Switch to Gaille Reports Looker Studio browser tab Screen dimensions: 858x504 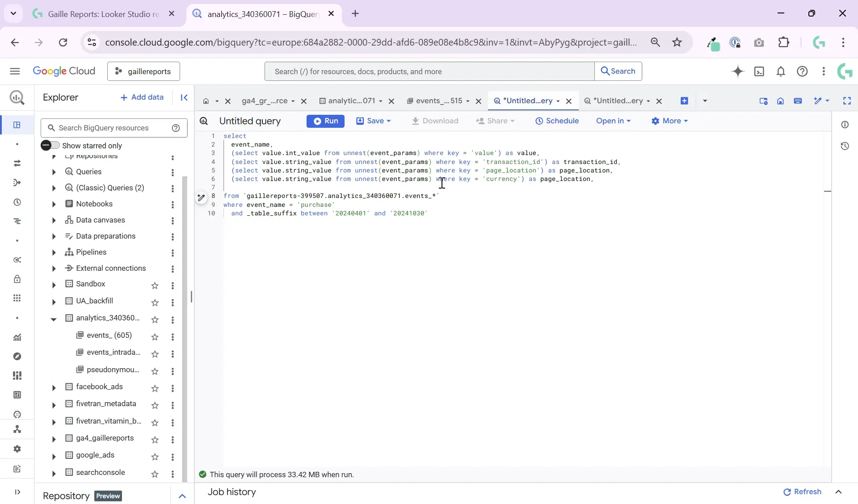click(103, 14)
